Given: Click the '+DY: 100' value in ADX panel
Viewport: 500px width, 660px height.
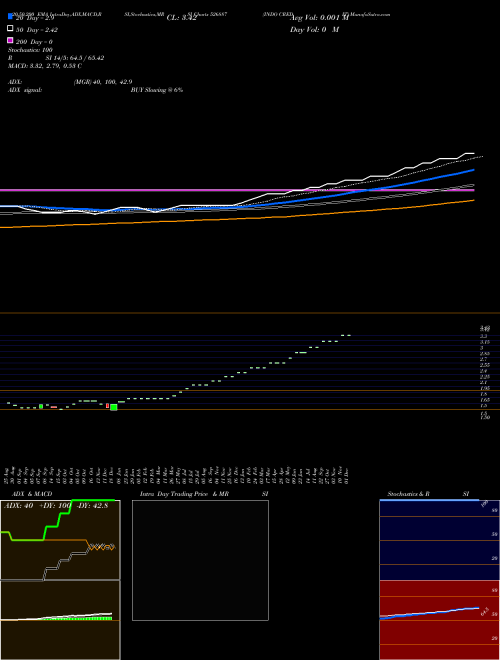Looking at the screenshot, I should (x=54, y=506).
